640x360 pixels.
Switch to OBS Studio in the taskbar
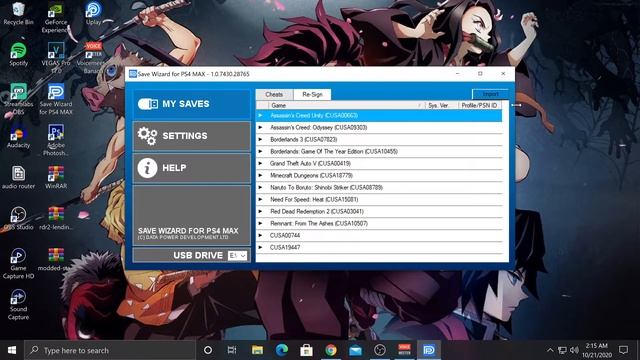pyautogui.click(x=380, y=350)
